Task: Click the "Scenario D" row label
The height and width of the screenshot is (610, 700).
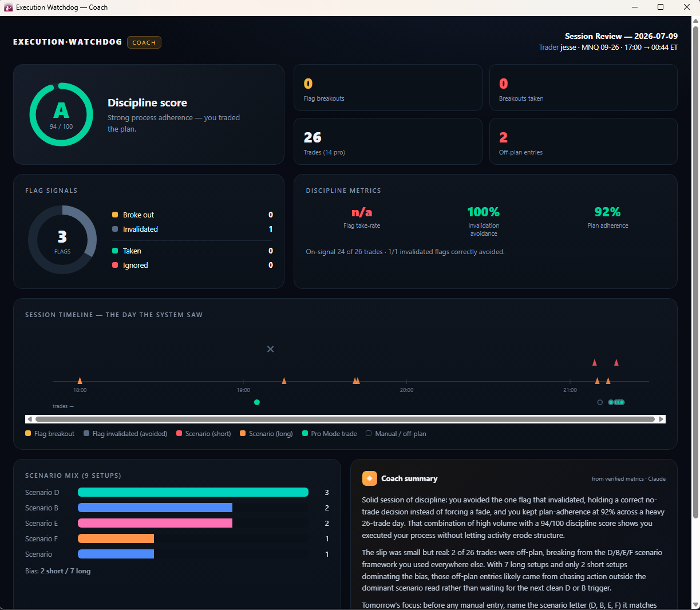Action: coord(42,492)
